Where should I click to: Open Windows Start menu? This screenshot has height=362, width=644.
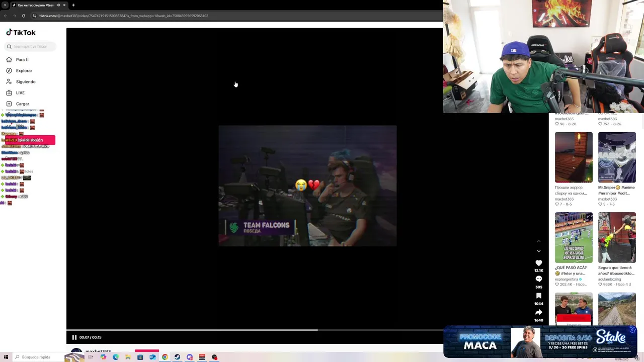6,357
